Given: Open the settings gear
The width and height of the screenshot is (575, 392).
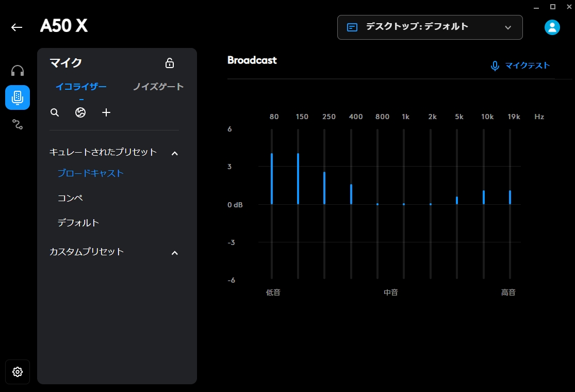Looking at the screenshot, I should [17, 371].
